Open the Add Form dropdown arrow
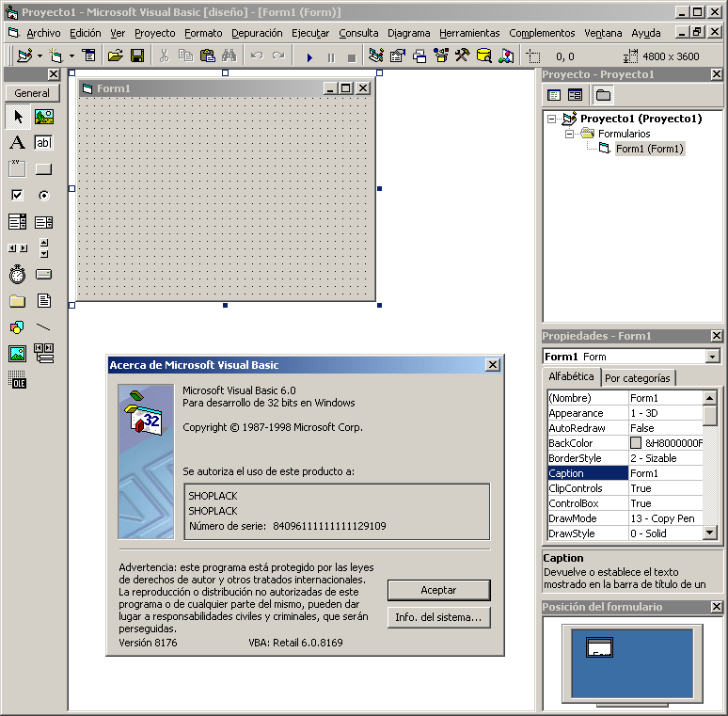The image size is (728, 716). [x=72, y=56]
